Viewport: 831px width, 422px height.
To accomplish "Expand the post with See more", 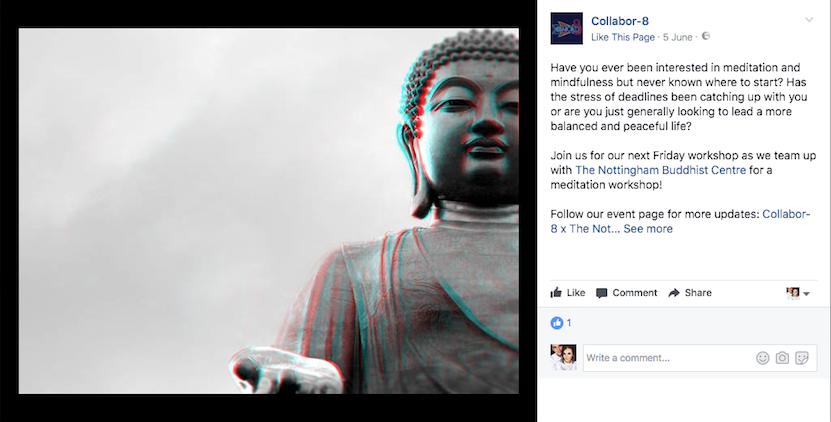I will coord(648,228).
